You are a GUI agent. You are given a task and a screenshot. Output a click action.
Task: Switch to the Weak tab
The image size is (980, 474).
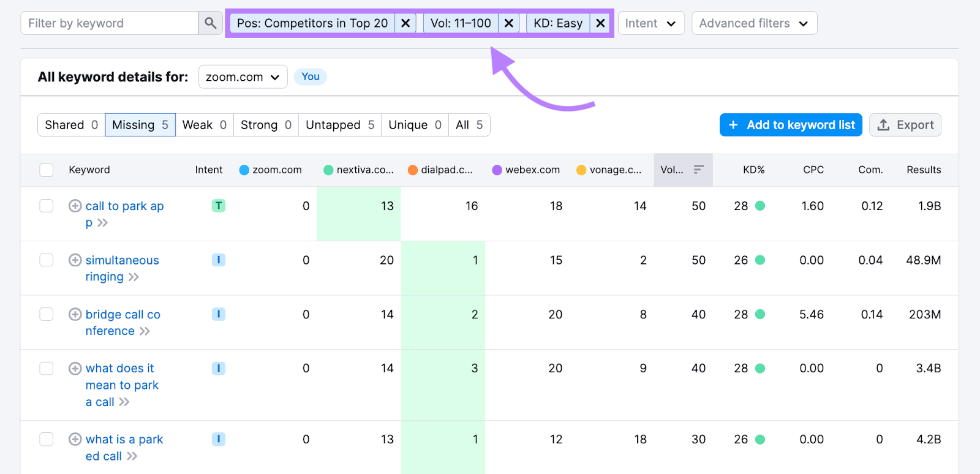[205, 125]
